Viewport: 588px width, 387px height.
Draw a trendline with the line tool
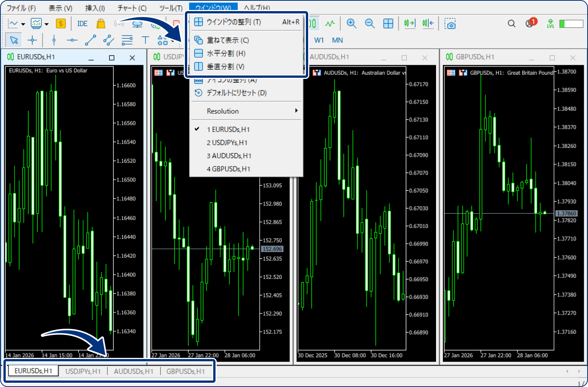[90, 40]
